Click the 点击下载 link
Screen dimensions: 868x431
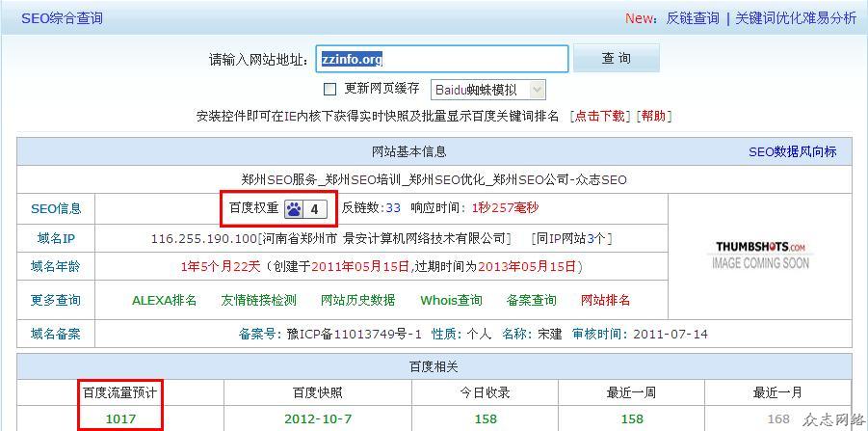600,117
